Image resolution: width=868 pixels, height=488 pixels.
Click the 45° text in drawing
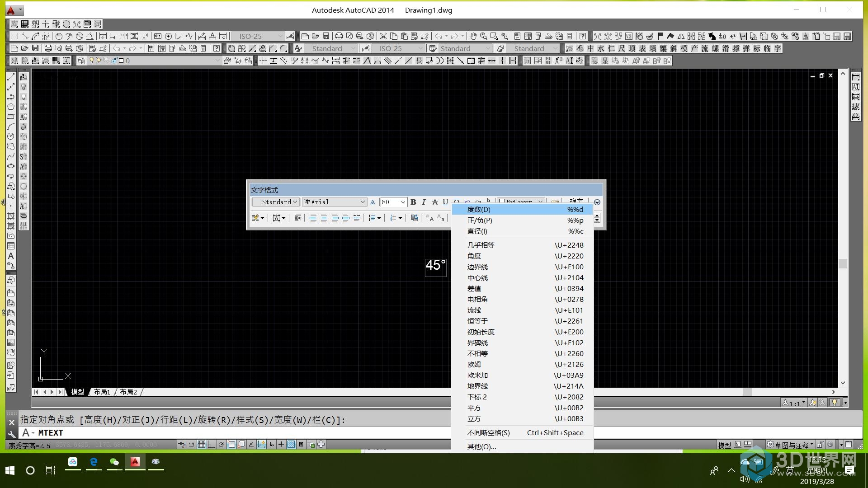pyautogui.click(x=436, y=265)
